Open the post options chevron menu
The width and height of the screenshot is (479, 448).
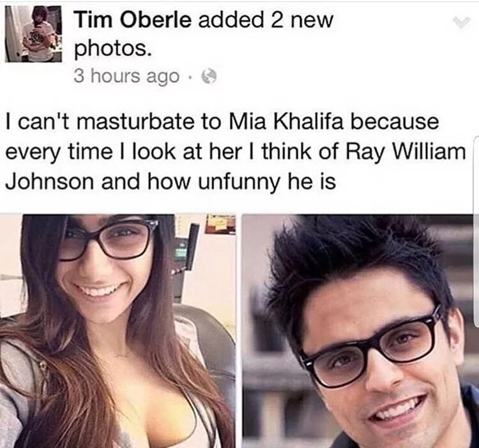(462, 22)
